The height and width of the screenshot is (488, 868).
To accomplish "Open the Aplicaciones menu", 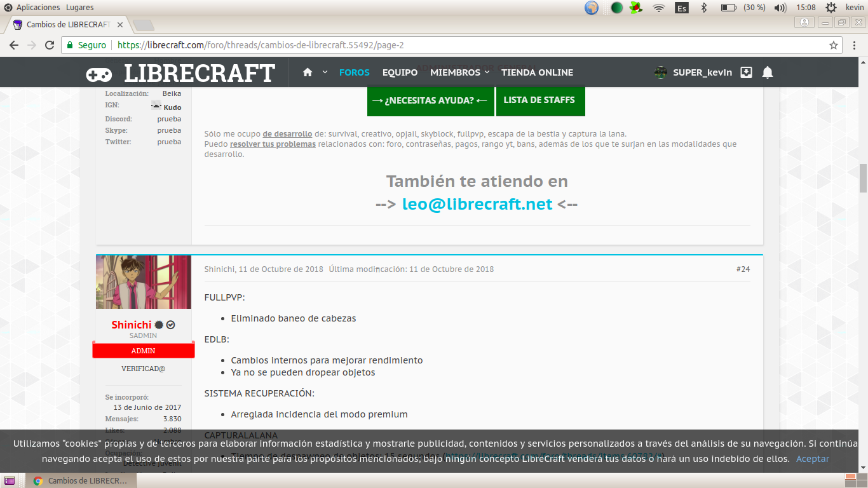I will click(38, 8).
